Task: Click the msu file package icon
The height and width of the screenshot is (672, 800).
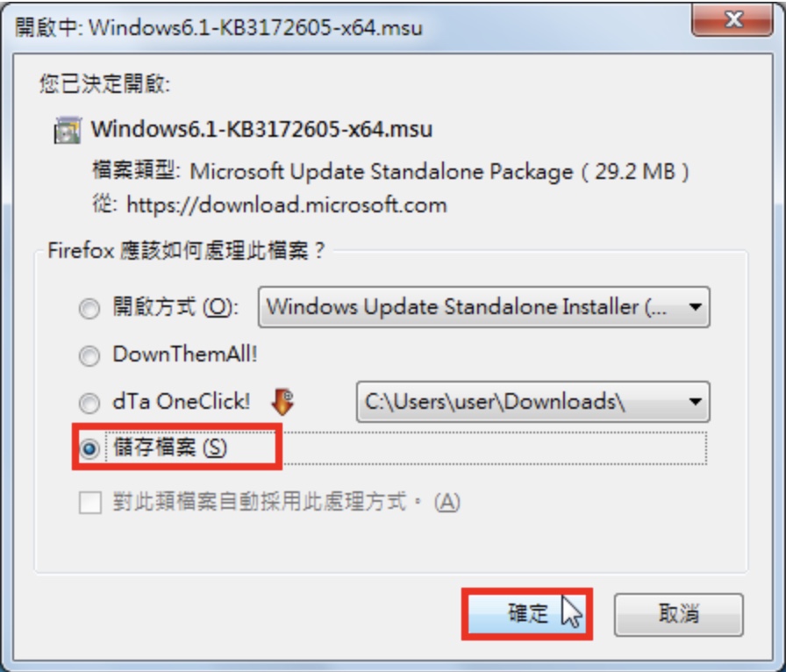Action: coord(68,131)
